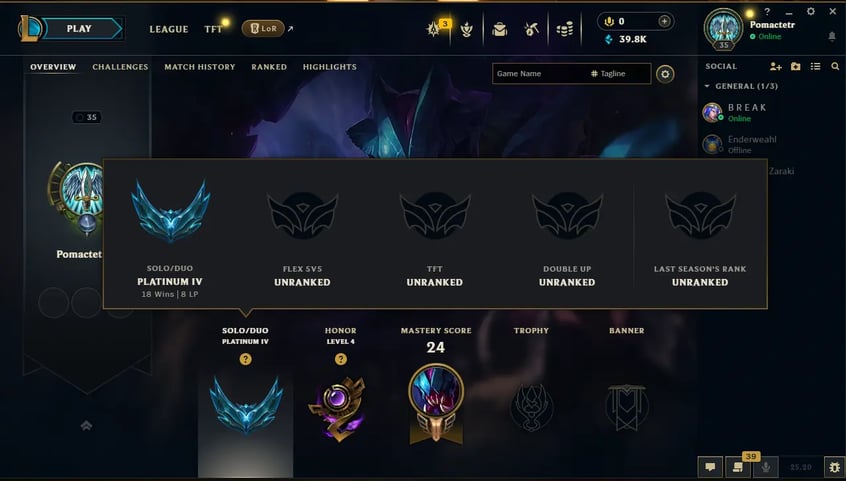Click the Play button
846x481 pixels.
point(79,29)
